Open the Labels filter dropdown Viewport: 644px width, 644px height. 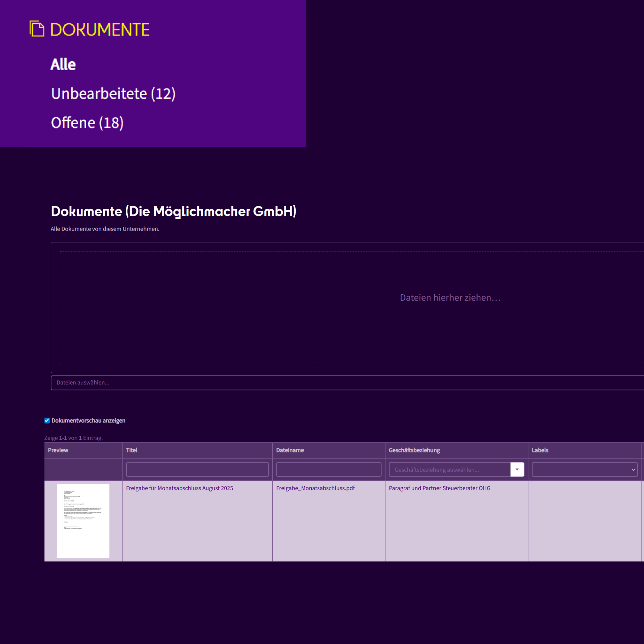(x=584, y=469)
